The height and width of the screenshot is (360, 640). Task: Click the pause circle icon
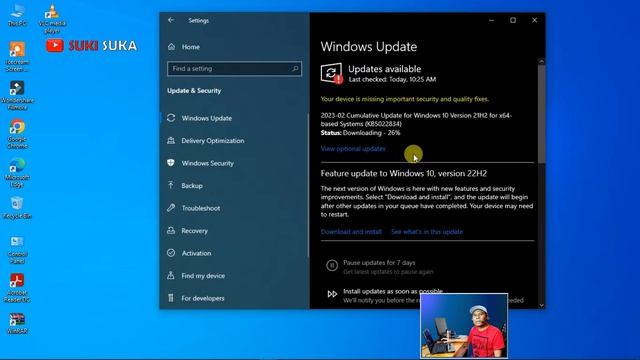[x=332, y=266]
